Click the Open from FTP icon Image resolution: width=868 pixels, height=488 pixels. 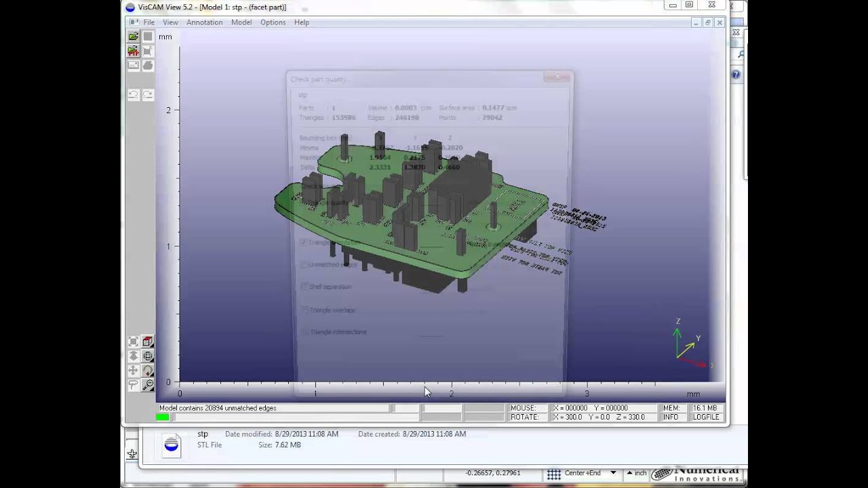[134, 51]
